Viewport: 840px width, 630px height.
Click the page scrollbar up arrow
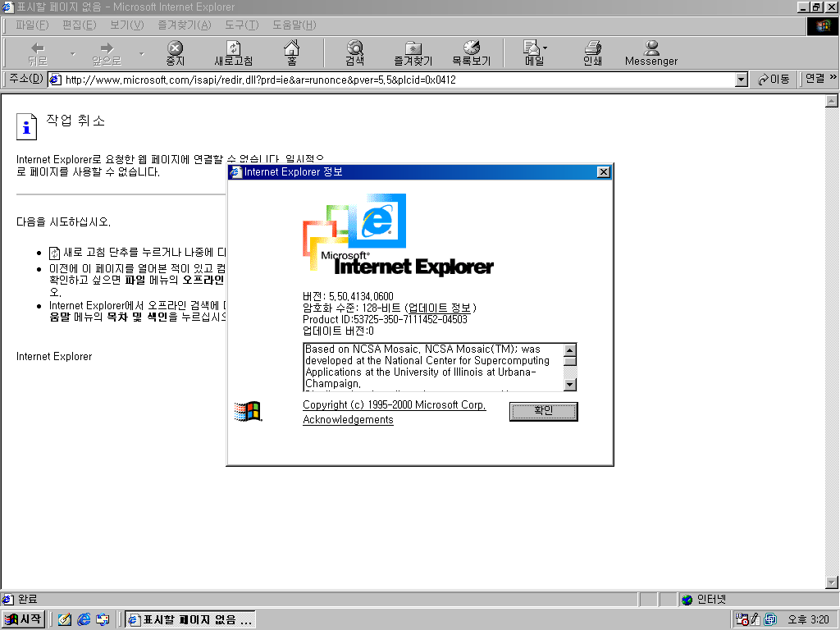(x=832, y=101)
